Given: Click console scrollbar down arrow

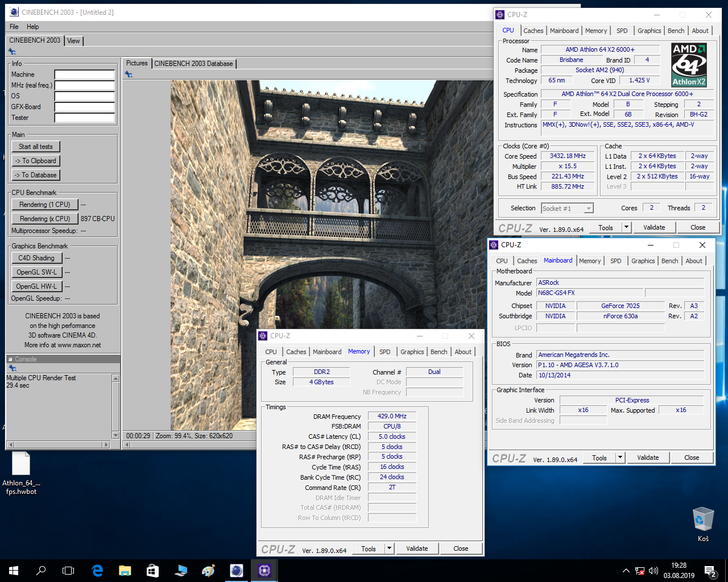Looking at the screenshot, I should pos(116,435).
